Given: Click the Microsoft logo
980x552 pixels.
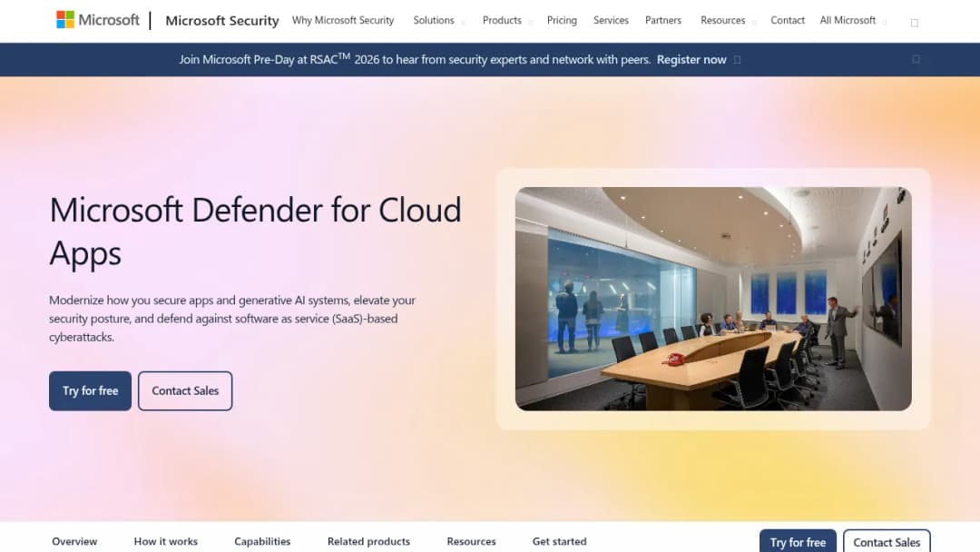Looking at the screenshot, I should click(x=97, y=20).
